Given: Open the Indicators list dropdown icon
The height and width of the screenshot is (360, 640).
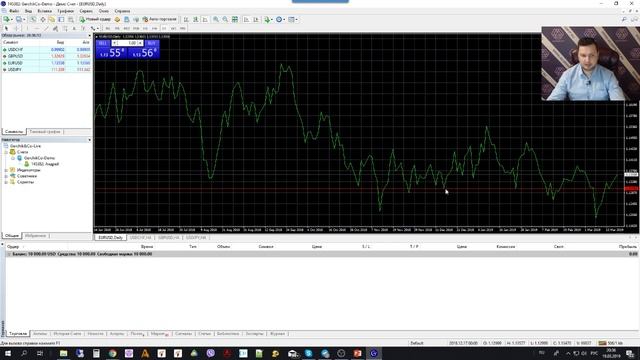Looking at the screenshot, I should [268, 19].
